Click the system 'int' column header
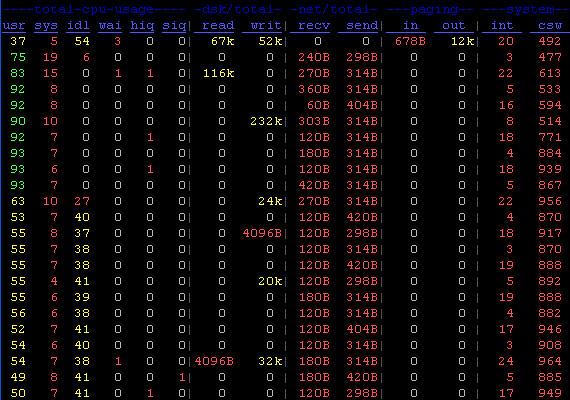The image size is (570, 400). (x=502, y=25)
